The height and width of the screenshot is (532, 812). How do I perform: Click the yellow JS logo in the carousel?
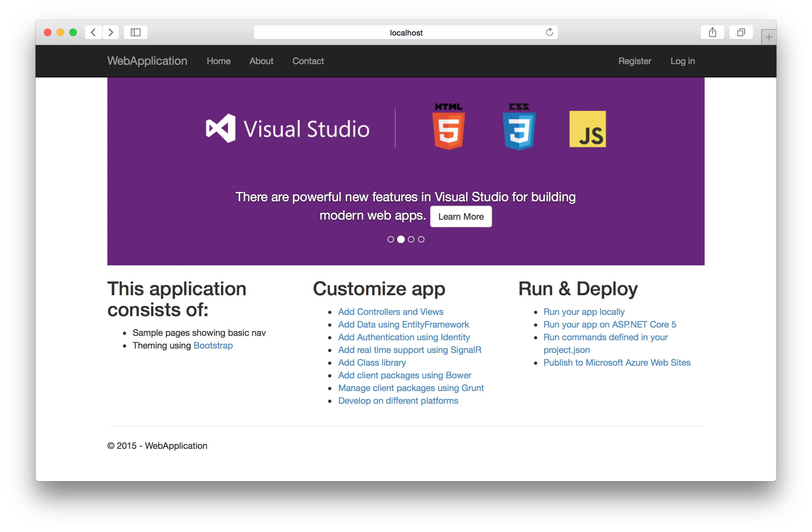[x=587, y=129]
